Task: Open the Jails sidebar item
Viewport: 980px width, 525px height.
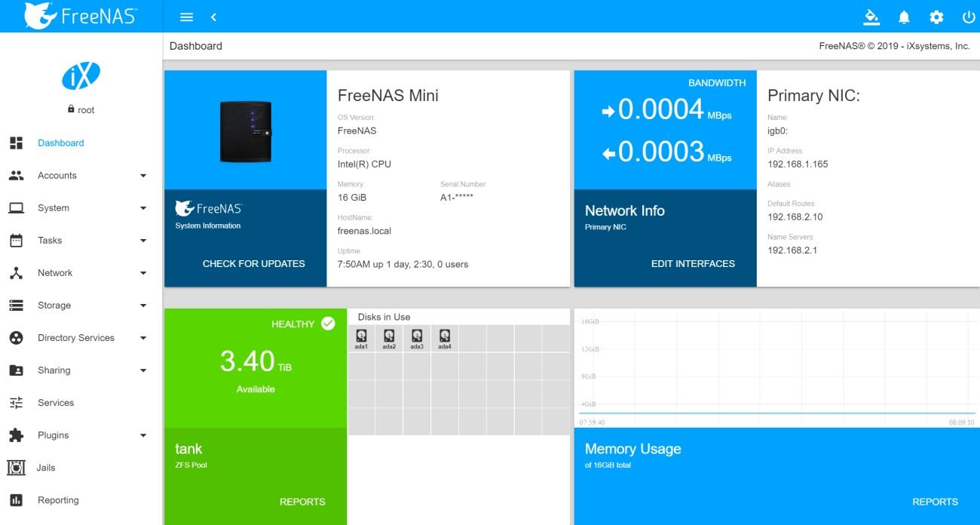Action: click(x=81, y=468)
